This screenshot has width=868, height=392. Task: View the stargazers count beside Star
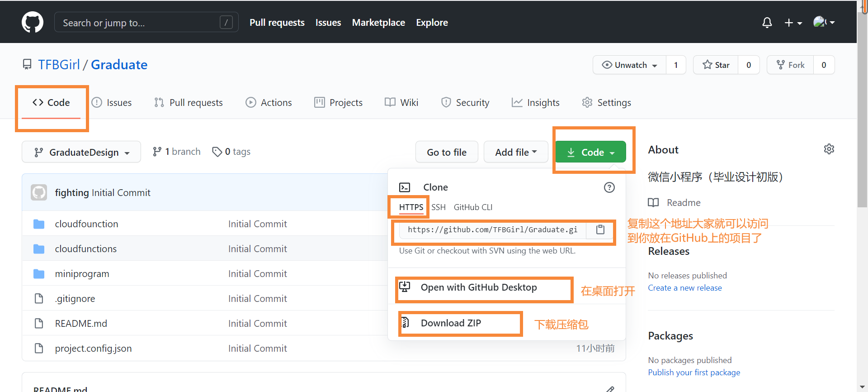click(749, 65)
